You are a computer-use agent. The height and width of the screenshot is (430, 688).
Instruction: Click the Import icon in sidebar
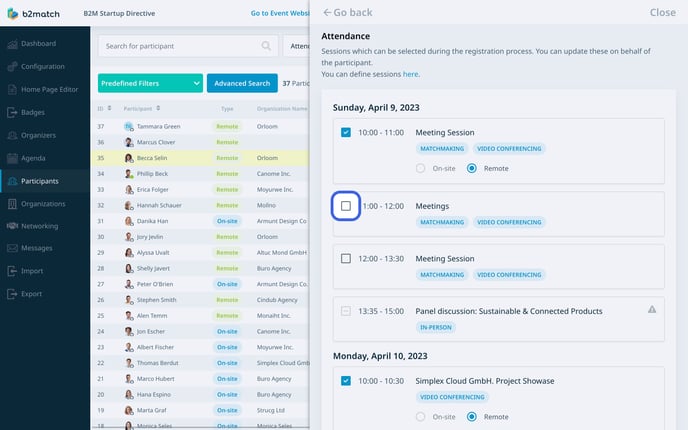[12, 271]
